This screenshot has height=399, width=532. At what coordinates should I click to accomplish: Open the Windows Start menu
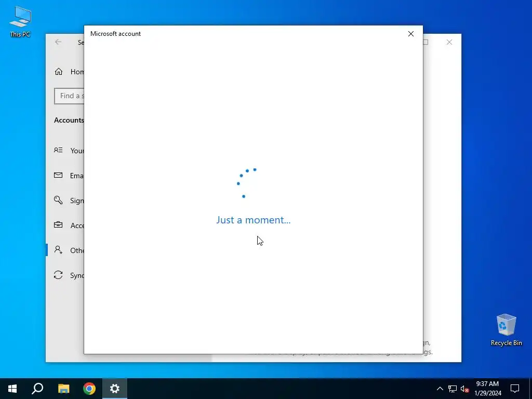coord(12,389)
